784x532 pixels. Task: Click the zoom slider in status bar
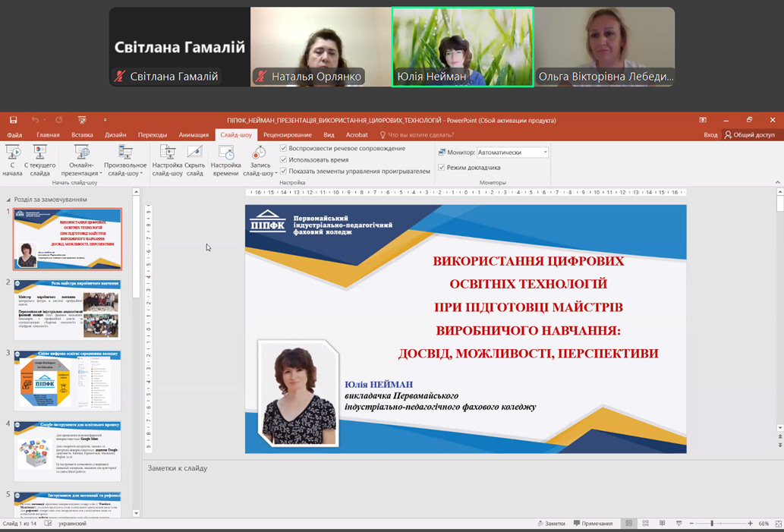pyautogui.click(x=711, y=524)
